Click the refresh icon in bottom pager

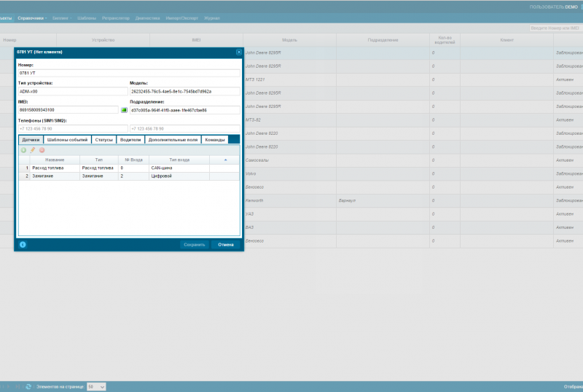tap(28, 386)
